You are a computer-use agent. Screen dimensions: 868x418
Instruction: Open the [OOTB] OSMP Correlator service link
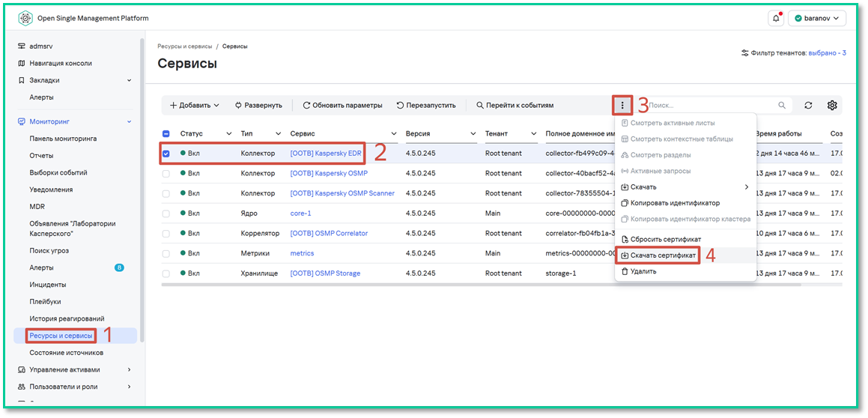(329, 233)
